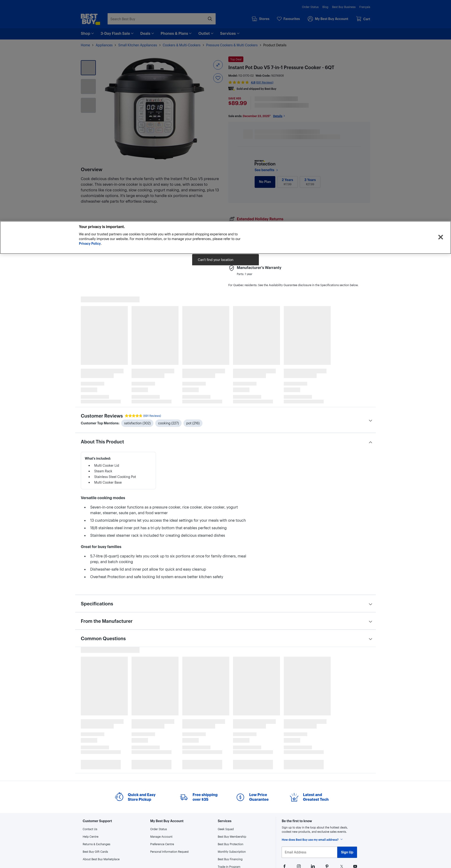This screenshot has height=868, width=451.
Task: Click Manufacturer's Warranty shield icon
Action: click(x=232, y=268)
